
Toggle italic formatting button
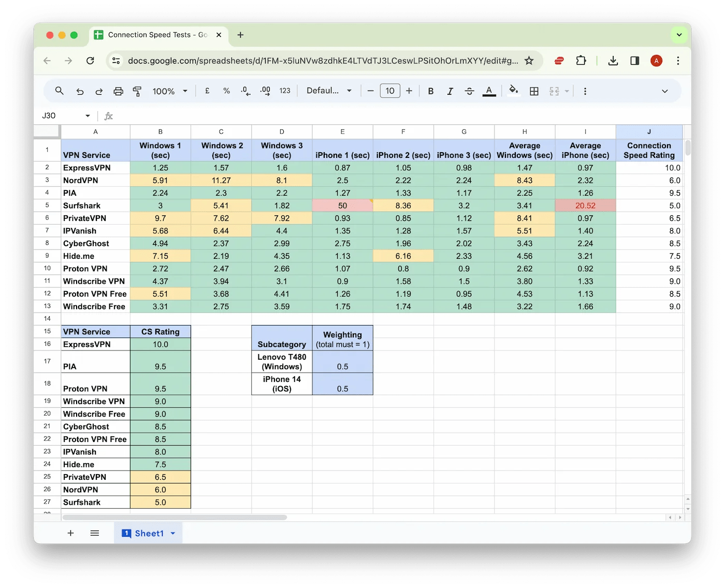(450, 91)
